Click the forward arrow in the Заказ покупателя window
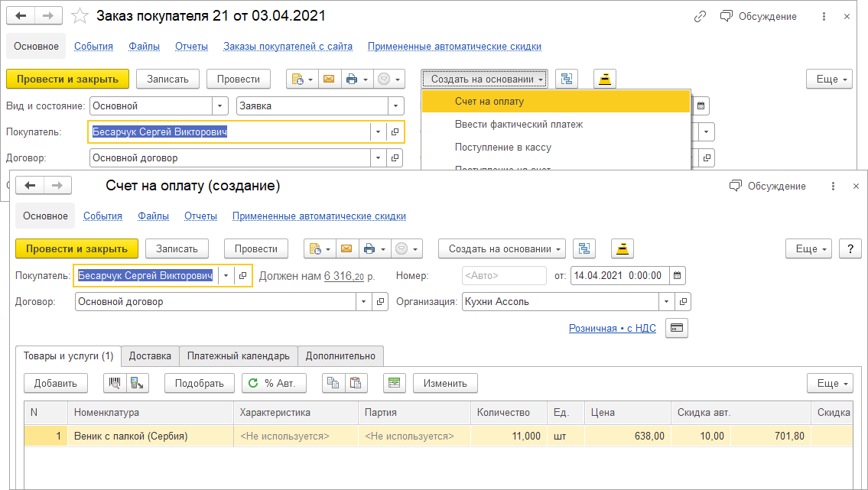Viewport: 868px width, 490px height. pos(48,16)
